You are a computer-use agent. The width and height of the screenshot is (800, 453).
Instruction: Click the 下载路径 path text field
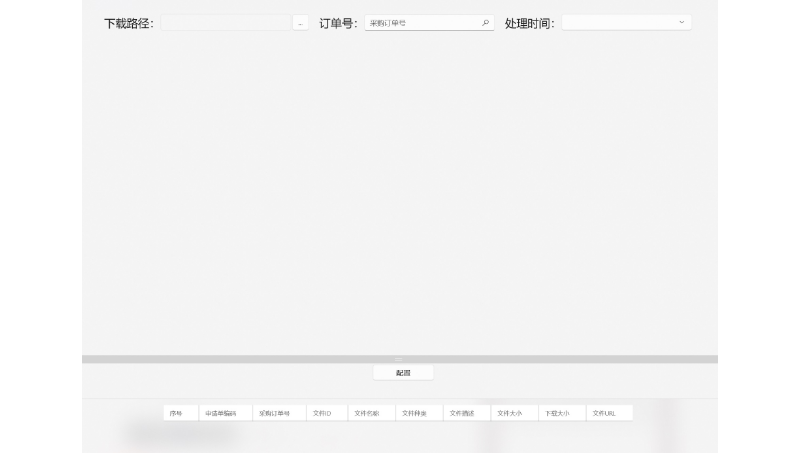[x=225, y=23]
